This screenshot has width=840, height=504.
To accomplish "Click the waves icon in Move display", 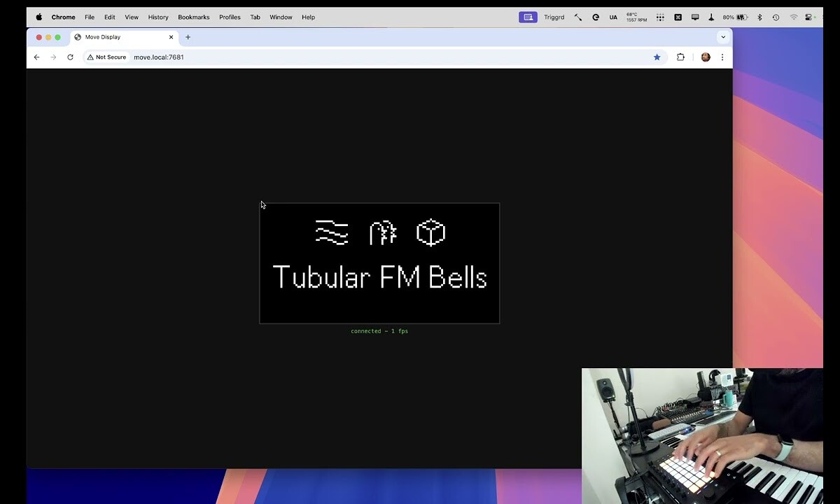I will tap(332, 232).
